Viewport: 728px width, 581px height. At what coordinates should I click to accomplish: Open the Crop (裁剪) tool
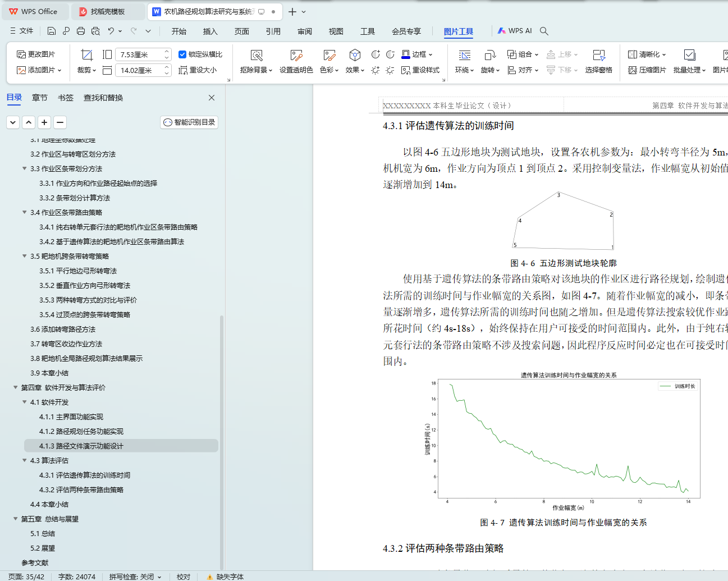click(x=86, y=55)
